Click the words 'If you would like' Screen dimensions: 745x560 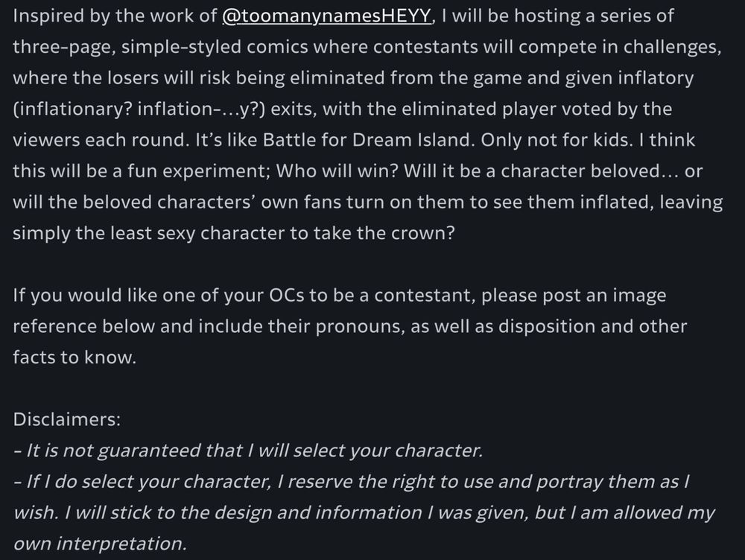click(85, 296)
